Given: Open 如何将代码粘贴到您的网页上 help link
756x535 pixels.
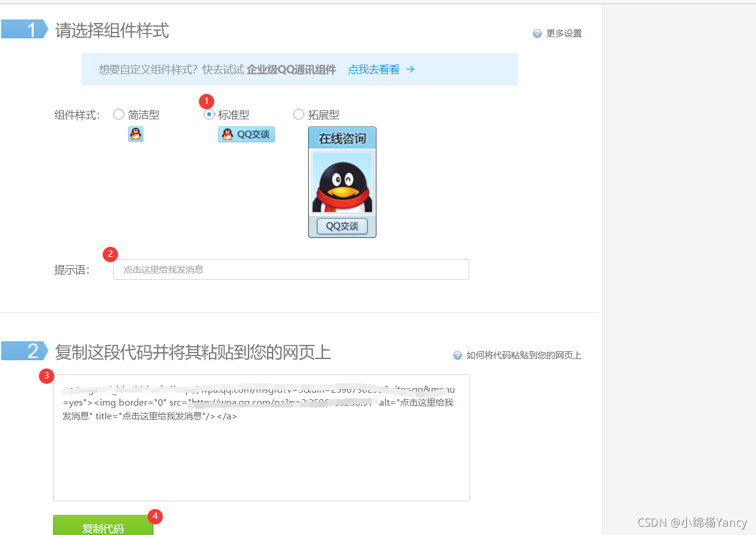Looking at the screenshot, I should click(x=524, y=355).
